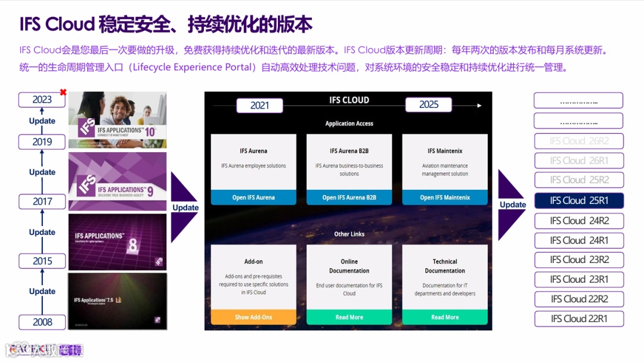Click Update label between 2017 and 2015
Screen dimensions: 644x362
pos(42,232)
